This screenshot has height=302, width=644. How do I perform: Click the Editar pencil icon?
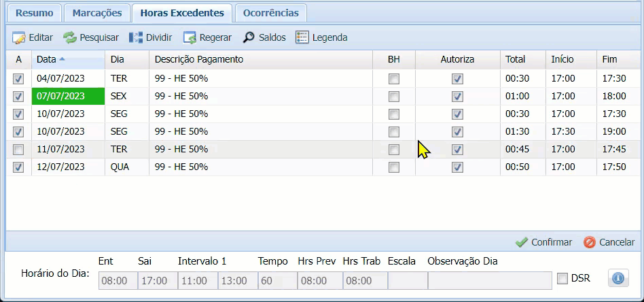(x=19, y=38)
